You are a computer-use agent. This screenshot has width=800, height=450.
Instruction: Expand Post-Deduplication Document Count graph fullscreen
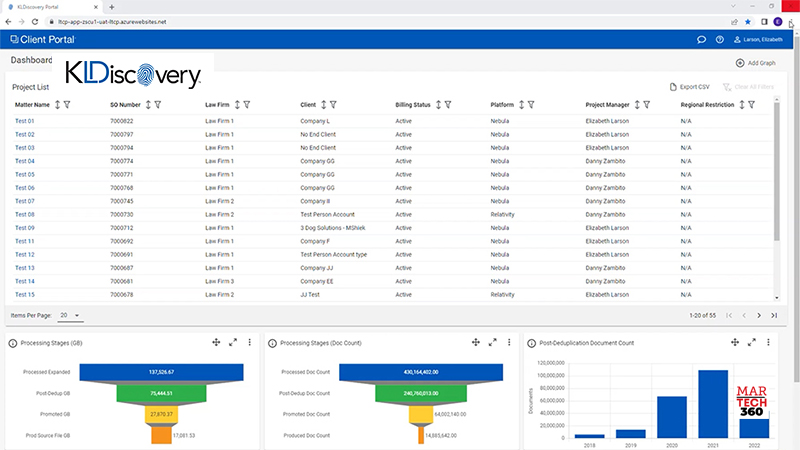tap(752, 342)
